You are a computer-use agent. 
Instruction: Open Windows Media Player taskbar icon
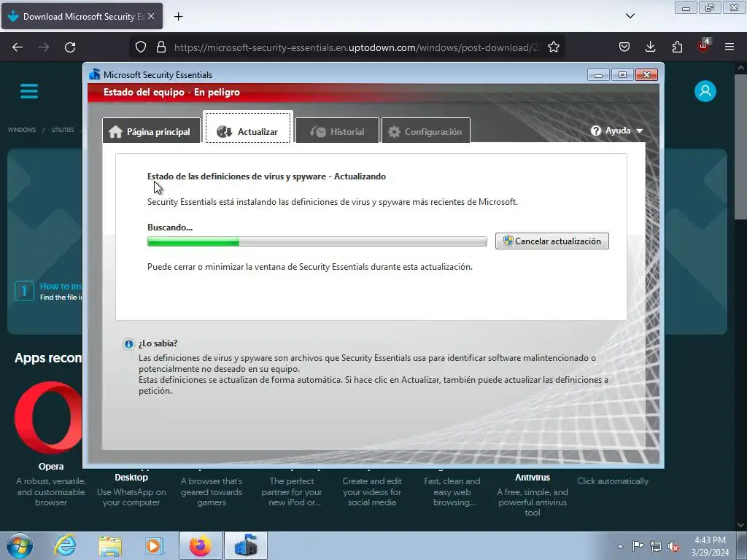(x=154, y=545)
